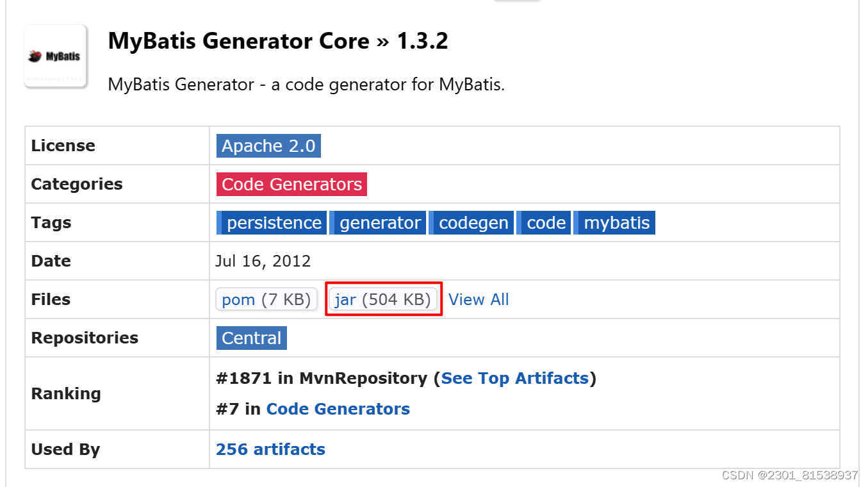Click the CSDN watermark text
Screen dimensions: 868x487
tap(789, 475)
